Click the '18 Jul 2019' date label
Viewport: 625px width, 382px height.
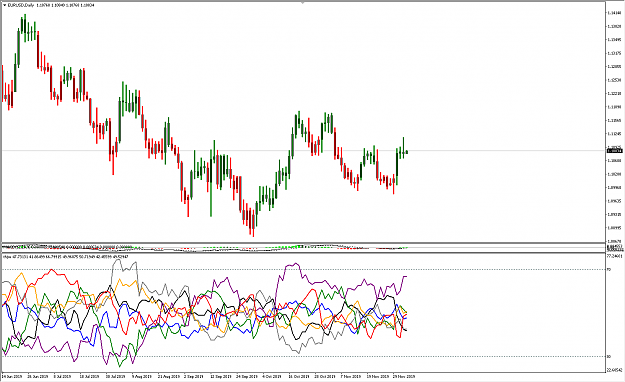point(89,376)
